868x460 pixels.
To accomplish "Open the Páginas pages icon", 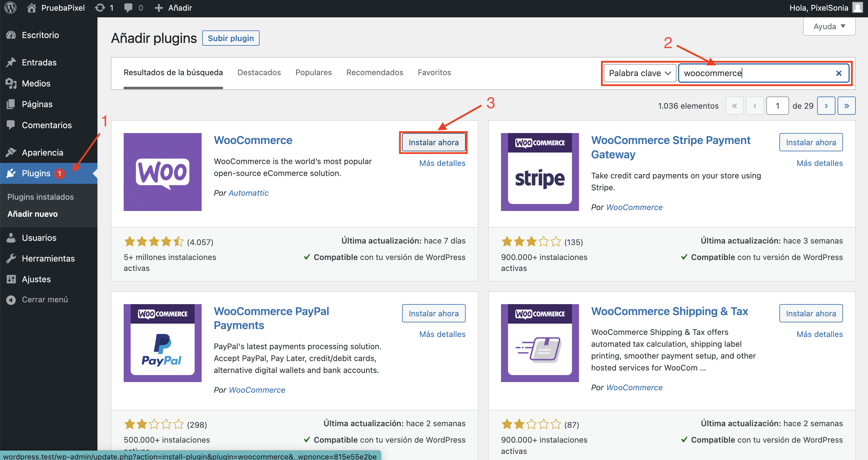I will click(x=11, y=104).
